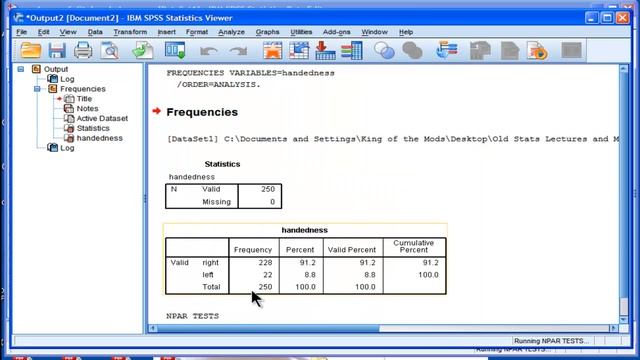Viewport: 640px width, 360px height.
Task: Click the Missing row value 0
Action: [x=272, y=202]
